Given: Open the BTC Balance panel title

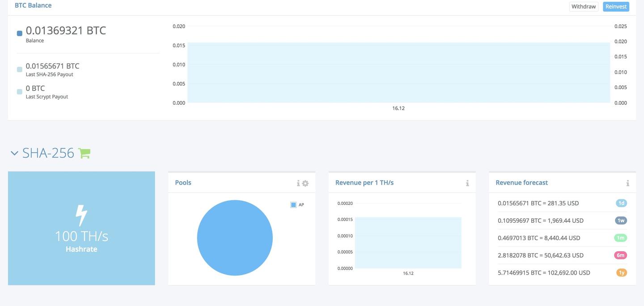Looking at the screenshot, I should point(33,5).
